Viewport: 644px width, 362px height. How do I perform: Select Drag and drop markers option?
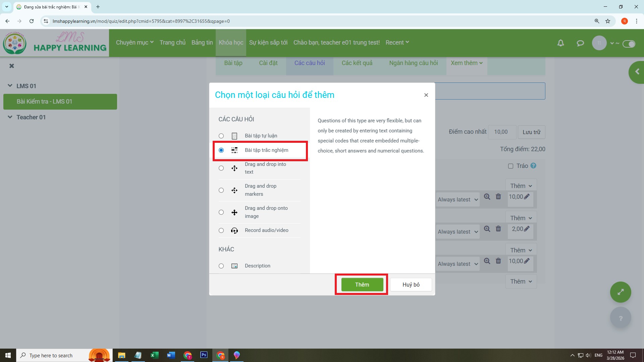point(221,190)
